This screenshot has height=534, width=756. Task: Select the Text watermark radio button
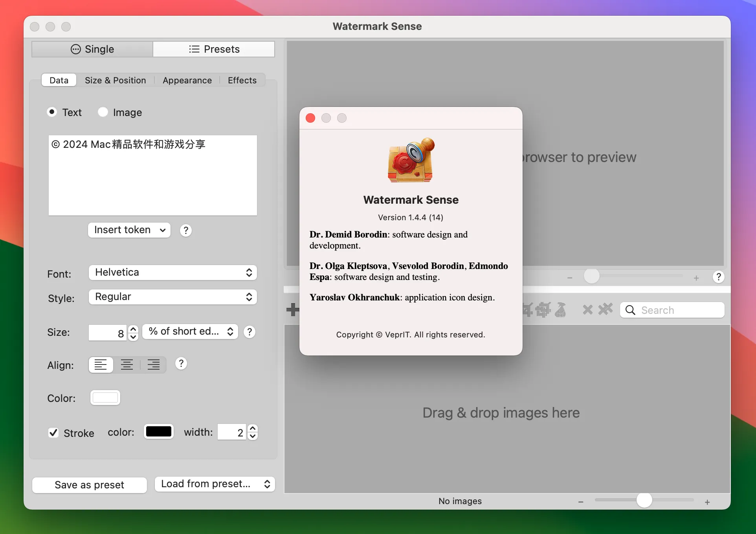(52, 112)
